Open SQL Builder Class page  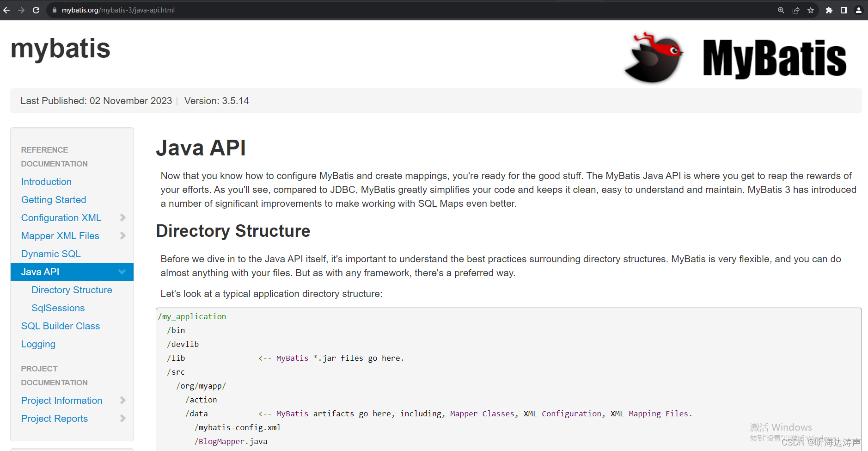tap(61, 326)
